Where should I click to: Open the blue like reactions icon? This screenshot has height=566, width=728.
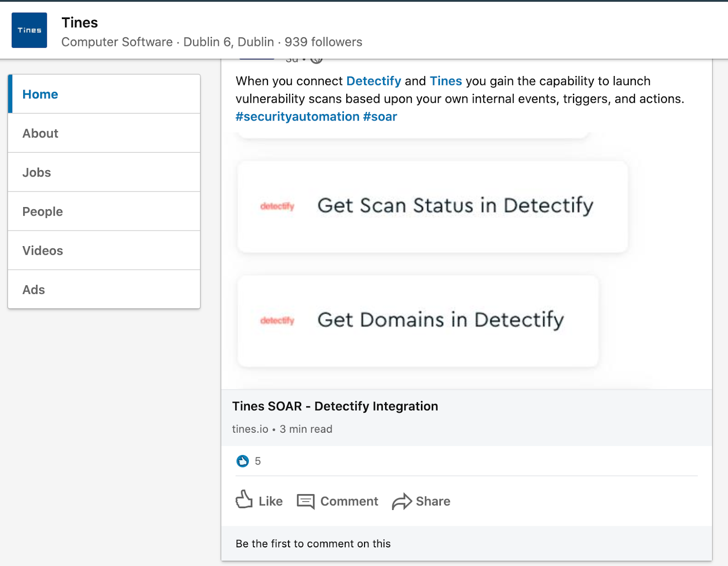243,461
